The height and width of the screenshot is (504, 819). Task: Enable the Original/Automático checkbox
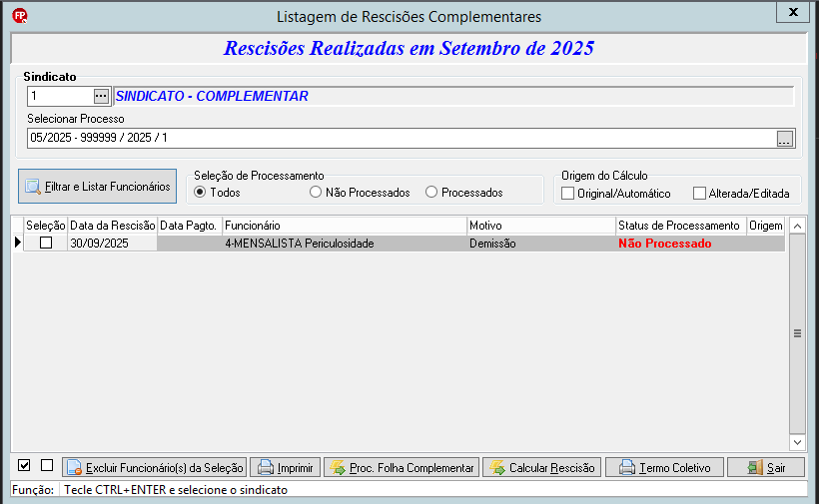point(567,193)
